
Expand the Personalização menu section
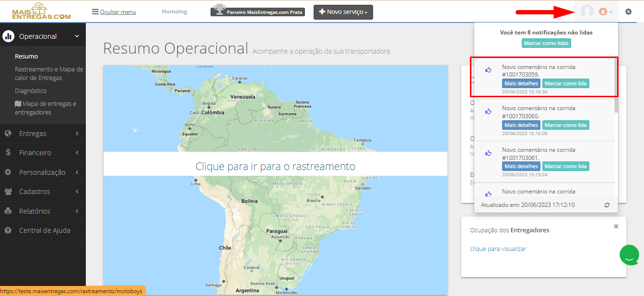tap(43, 172)
